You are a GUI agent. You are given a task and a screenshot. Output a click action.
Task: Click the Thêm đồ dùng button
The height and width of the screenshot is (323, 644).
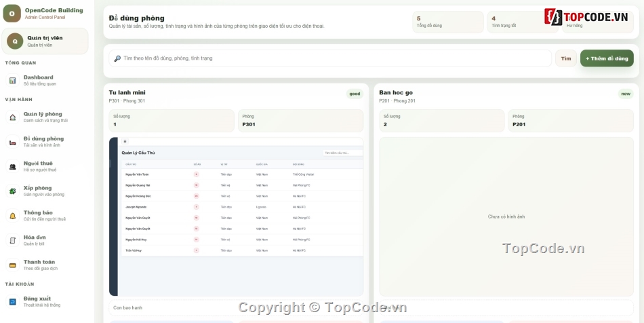[607, 58]
